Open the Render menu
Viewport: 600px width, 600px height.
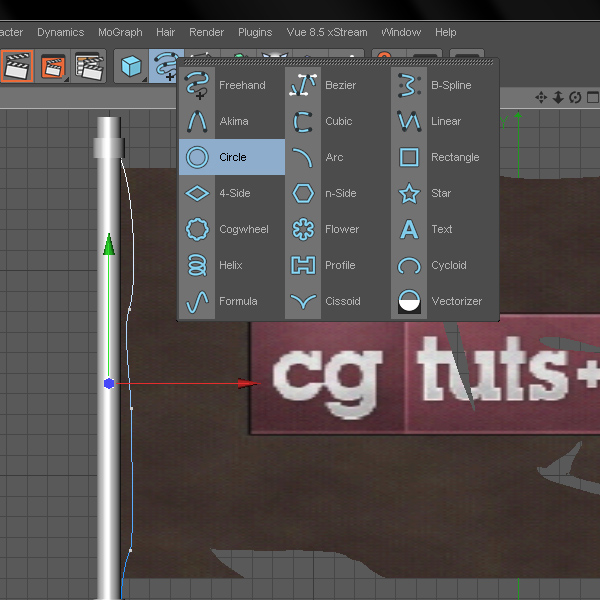[206, 33]
